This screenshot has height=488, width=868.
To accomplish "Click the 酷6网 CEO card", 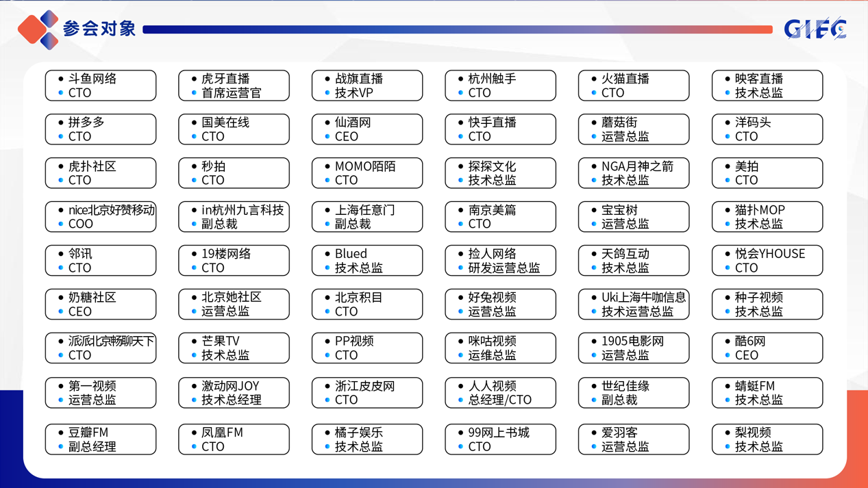I will tap(767, 348).
